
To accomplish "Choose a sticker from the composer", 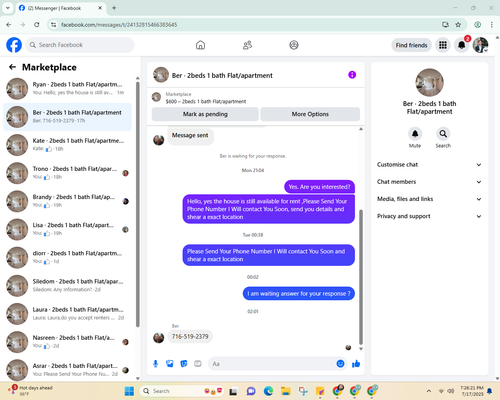I will [184, 364].
